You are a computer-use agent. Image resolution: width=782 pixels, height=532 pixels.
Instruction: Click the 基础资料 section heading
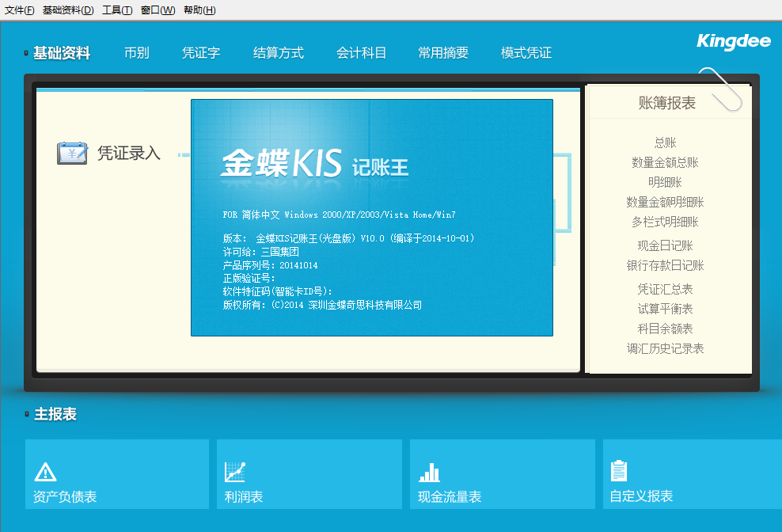point(62,52)
